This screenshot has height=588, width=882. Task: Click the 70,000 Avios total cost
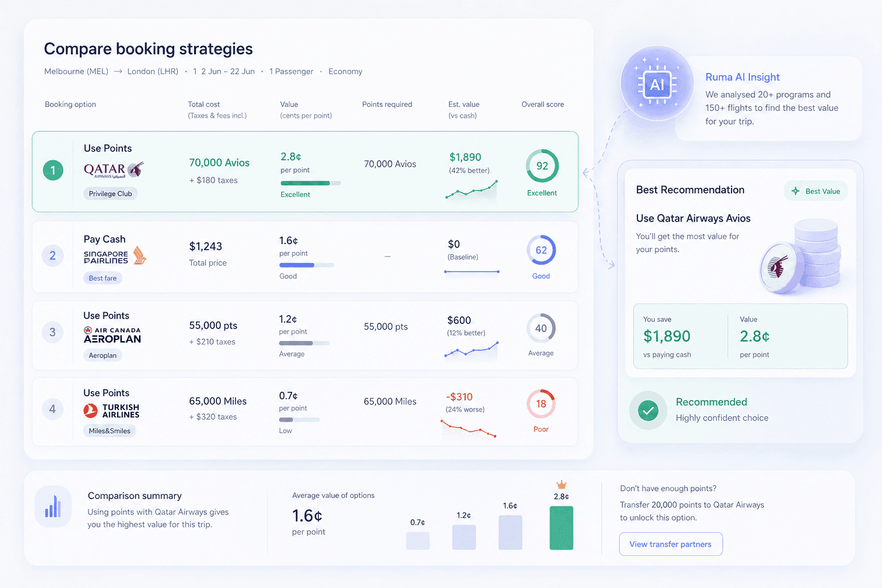click(219, 163)
